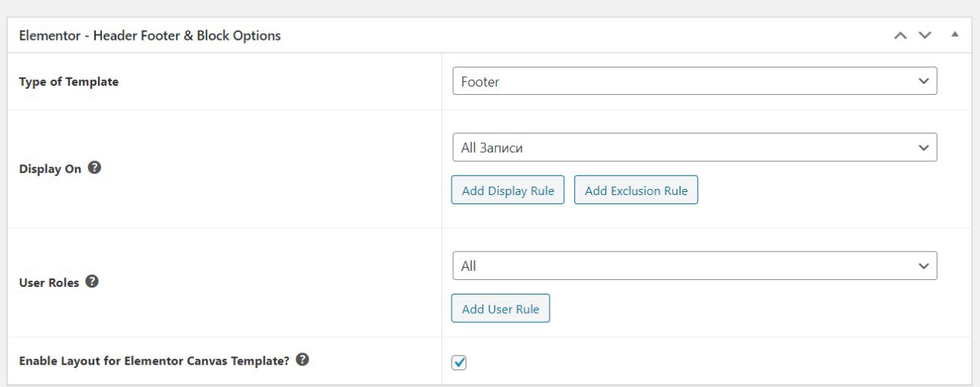The height and width of the screenshot is (387, 980).
Task: Click the Move down arrow in panel header
Action: point(925,35)
